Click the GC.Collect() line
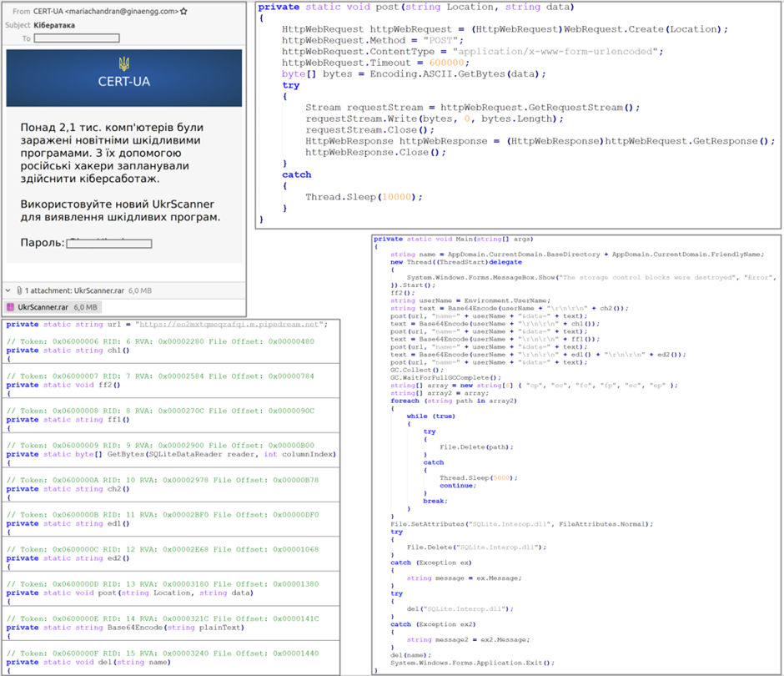Image resolution: width=784 pixels, height=676 pixels. [417, 370]
